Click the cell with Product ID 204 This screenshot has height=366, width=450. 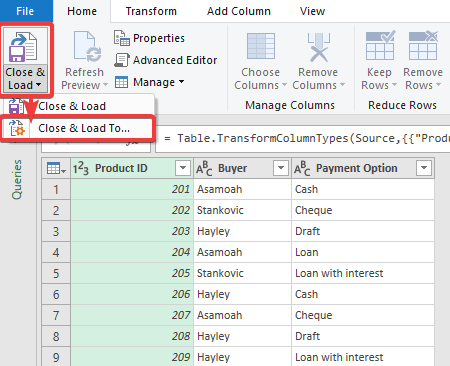(132, 252)
